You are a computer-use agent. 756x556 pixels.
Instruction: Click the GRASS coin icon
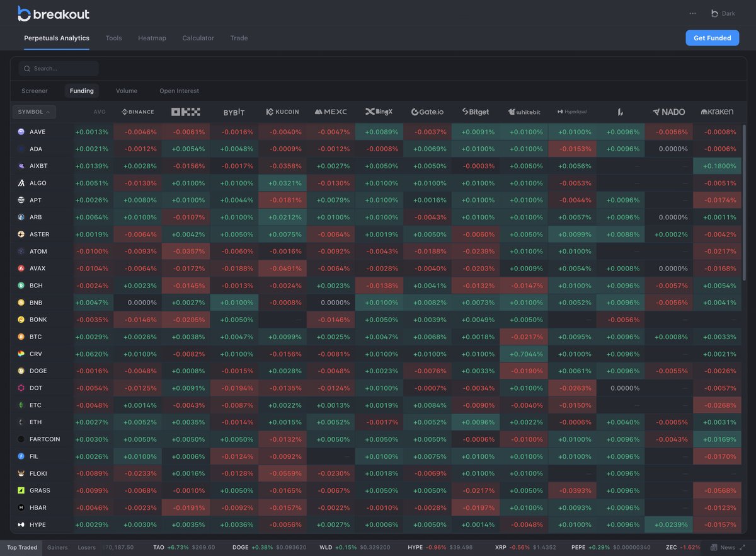click(x=21, y=490)
